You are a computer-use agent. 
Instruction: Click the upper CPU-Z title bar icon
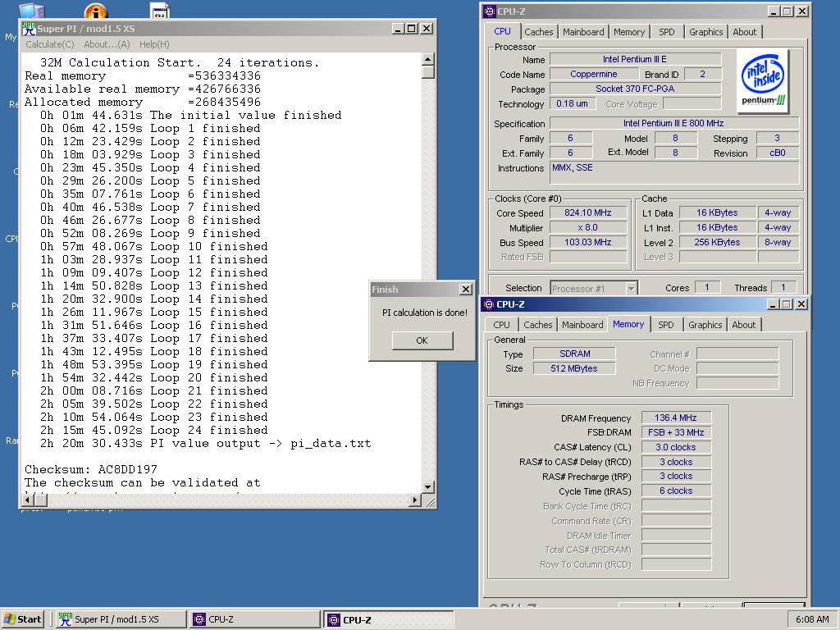tap(489, 11)
